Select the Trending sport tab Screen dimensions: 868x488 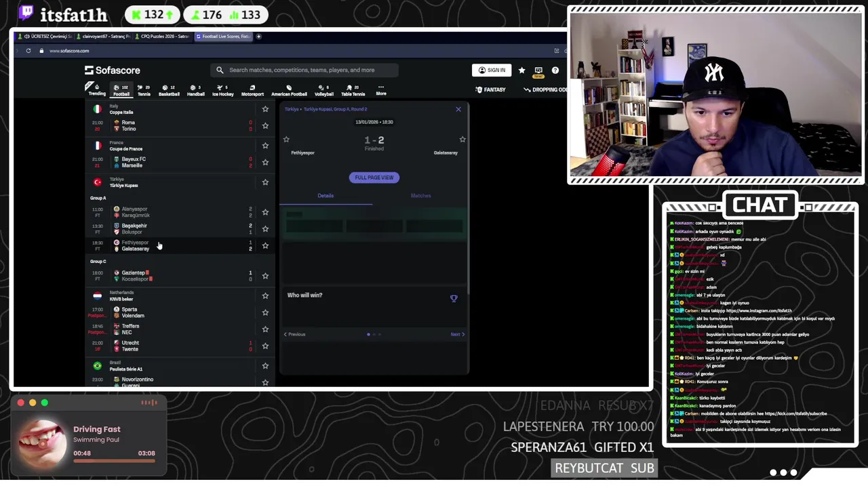pos(97,90)
